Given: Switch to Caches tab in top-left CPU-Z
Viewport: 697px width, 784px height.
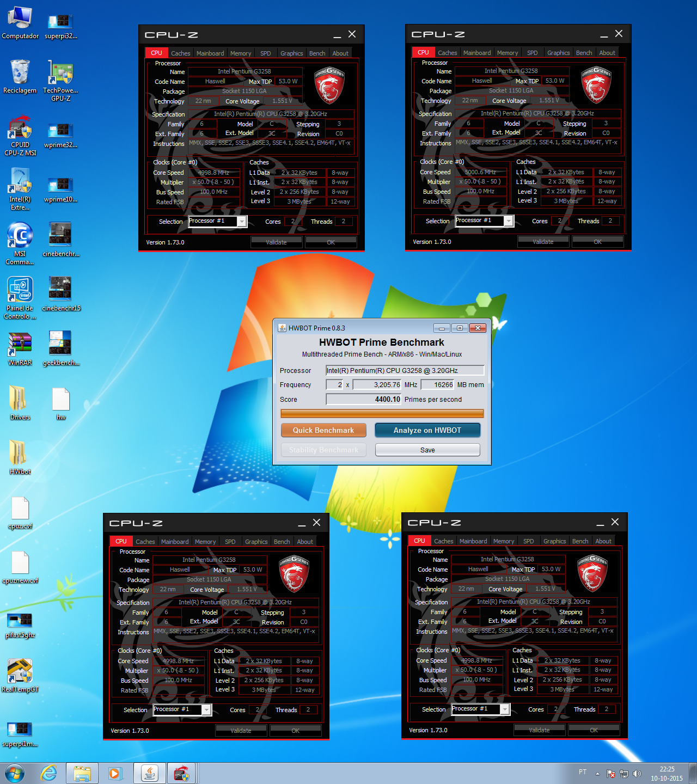Looking at the screenshot, I should coord(180,53).
